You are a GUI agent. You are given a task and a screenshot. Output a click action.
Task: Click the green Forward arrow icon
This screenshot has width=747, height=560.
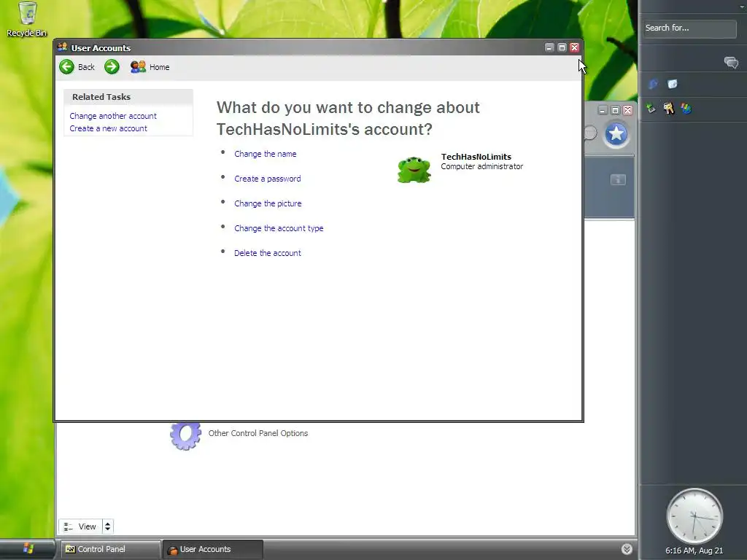tap(112, 66)
